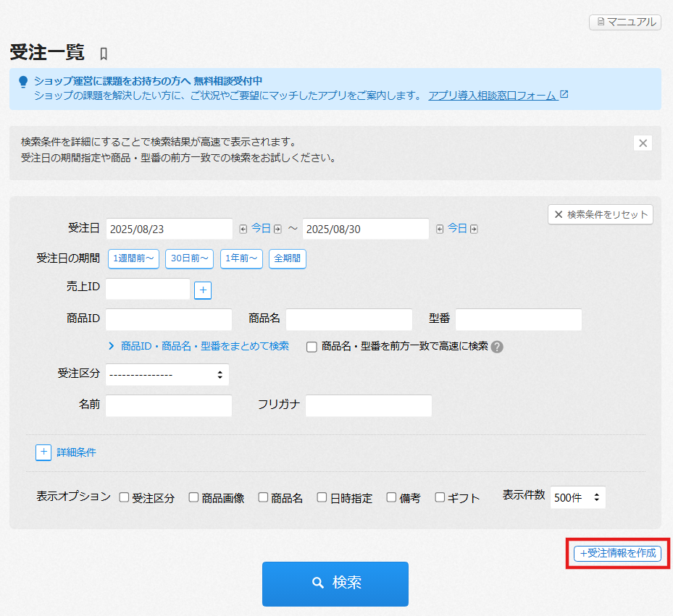Viewport: 673px width, 616px height.
Task: Enable 商品名・型番 prefix-match fast search checkbox
Action: click(x=312, y=347)
